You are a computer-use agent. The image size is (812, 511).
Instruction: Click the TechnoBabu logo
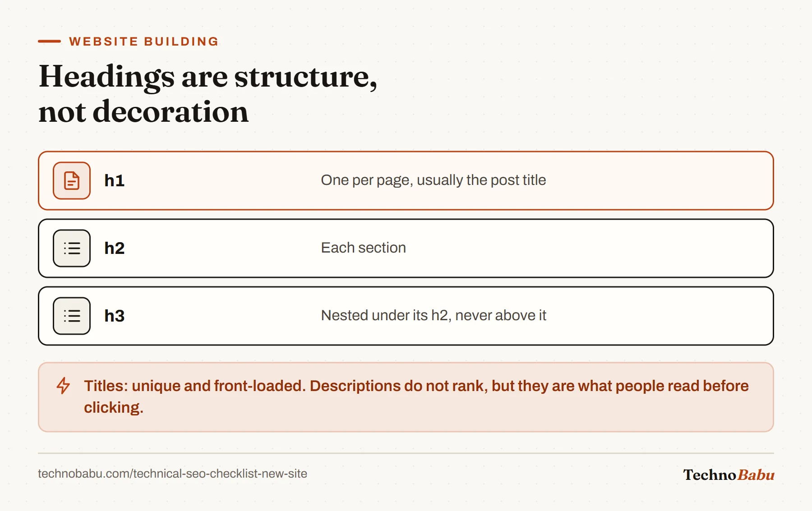click(x=729, y=474)
